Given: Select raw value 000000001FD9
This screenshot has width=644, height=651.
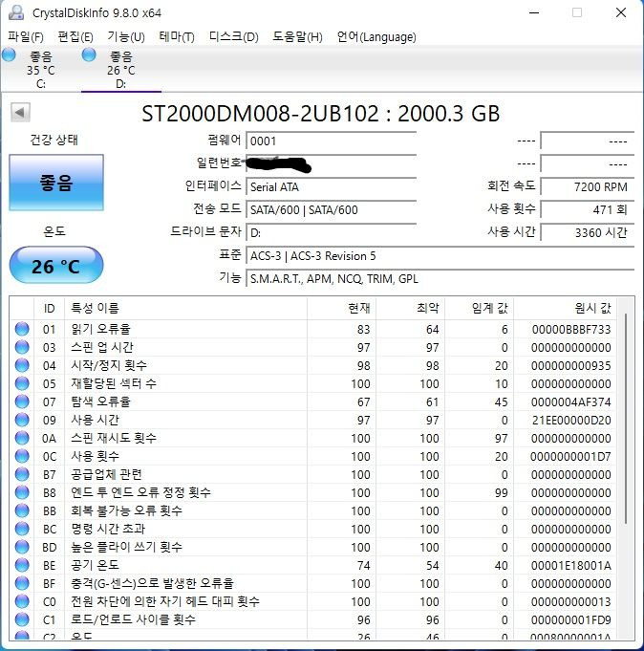Looking at the screenshot, I should click(571, 619).
